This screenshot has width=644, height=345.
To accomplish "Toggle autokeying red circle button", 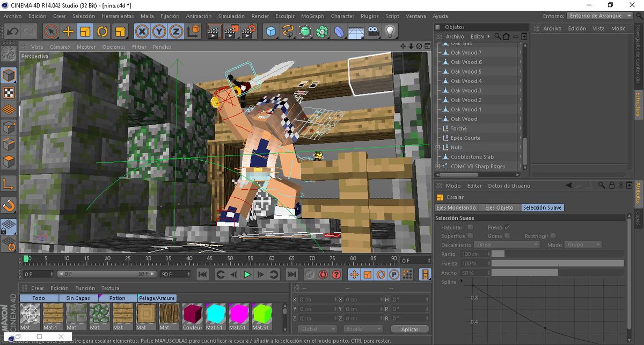I will 323,274.
